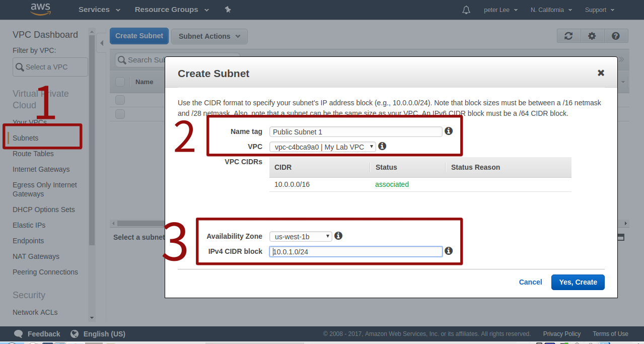Open the VPC selection dropdown
Screen dimensions: 644x344
coord(322,147)
